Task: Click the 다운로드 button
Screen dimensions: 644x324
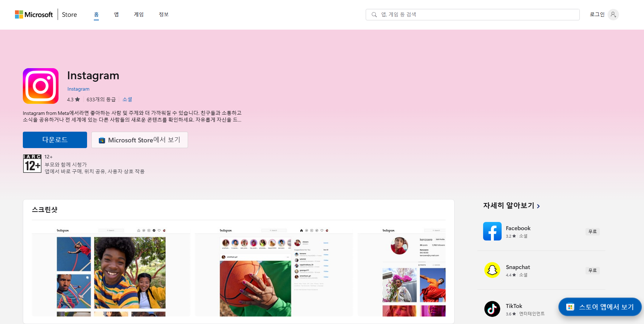Action: point(55,140)
